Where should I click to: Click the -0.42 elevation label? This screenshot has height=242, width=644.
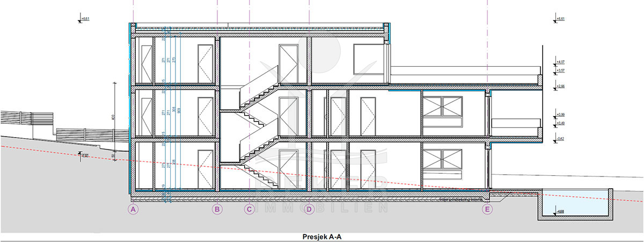click(561, 139)
